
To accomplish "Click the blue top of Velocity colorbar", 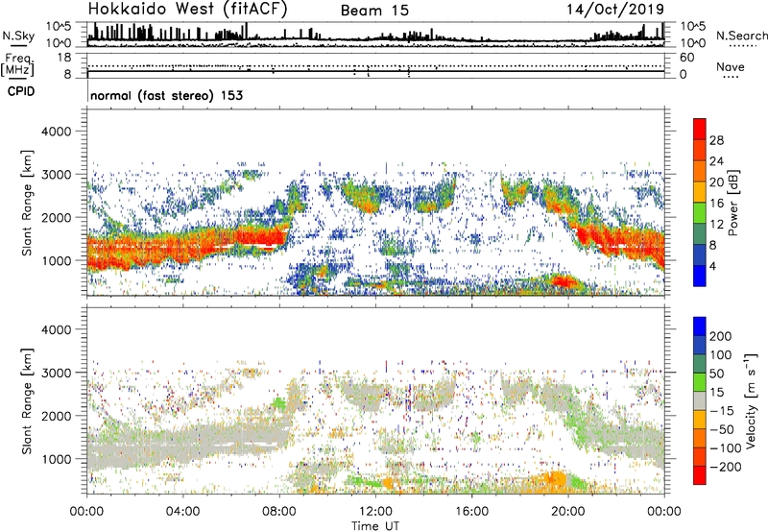I will coord(700,326).
